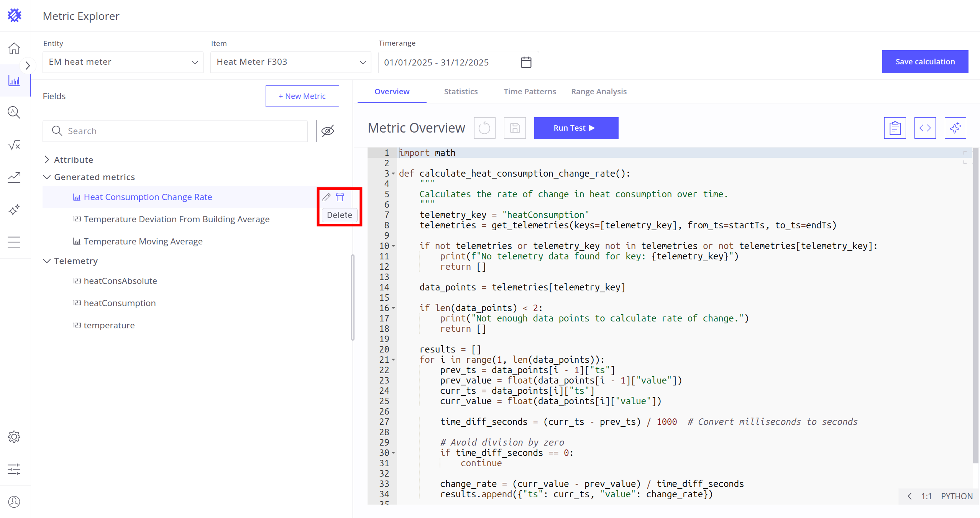Fold the for loop at line 21
This screenshot has height=518, width=980.
[393, 360]
